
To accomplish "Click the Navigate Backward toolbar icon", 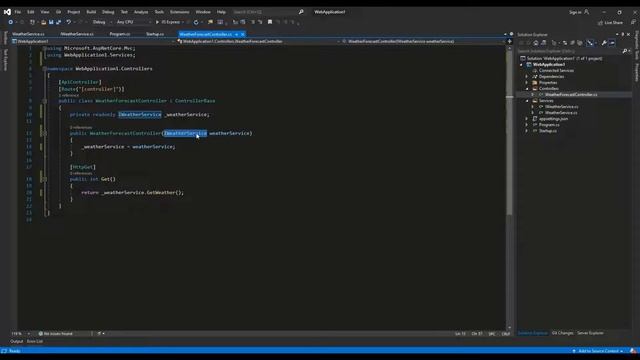I will (11, 22).
